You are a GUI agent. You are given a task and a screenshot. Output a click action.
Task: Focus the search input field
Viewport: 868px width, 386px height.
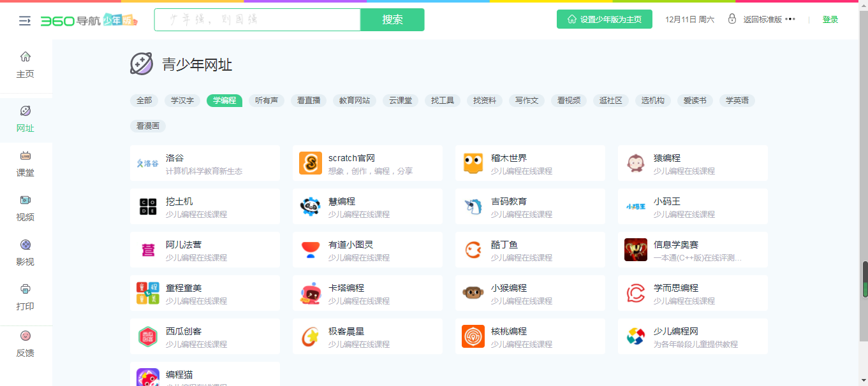click(x=258, y=20)
